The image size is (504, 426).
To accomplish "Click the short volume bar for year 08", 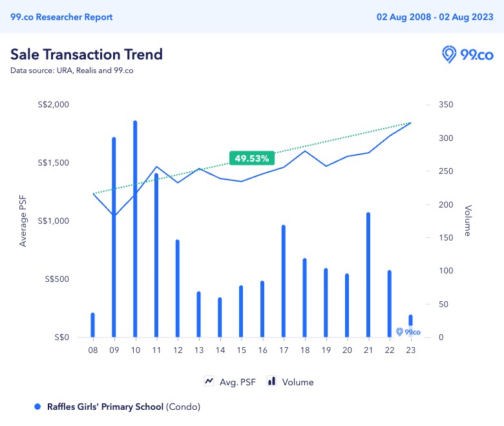I will coord(92,325).
